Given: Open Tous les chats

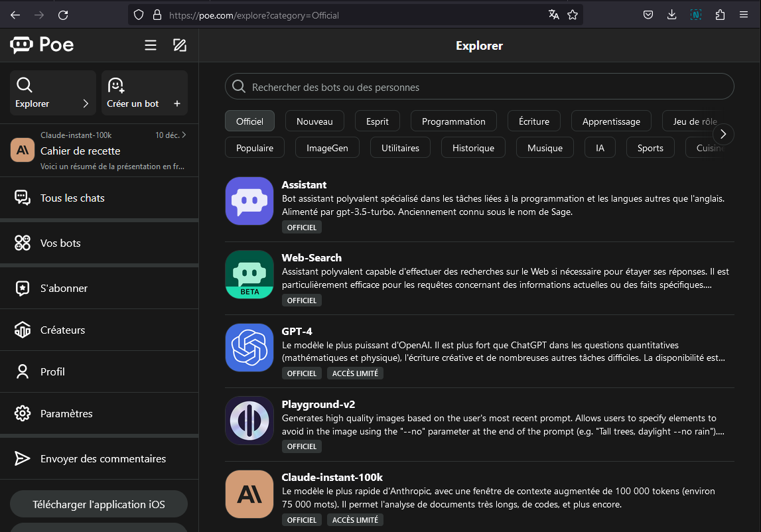Looking at the screenshot, I should [x=99, y=198].
